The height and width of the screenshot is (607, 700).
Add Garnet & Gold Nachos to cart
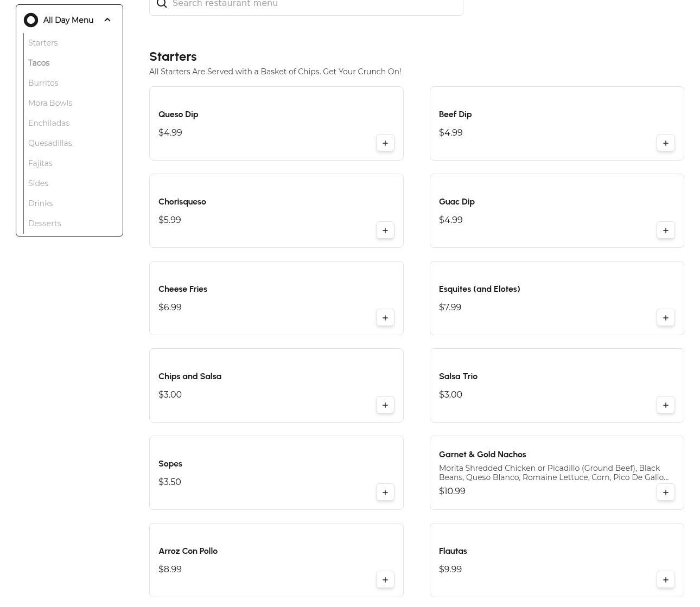(665, 493)
